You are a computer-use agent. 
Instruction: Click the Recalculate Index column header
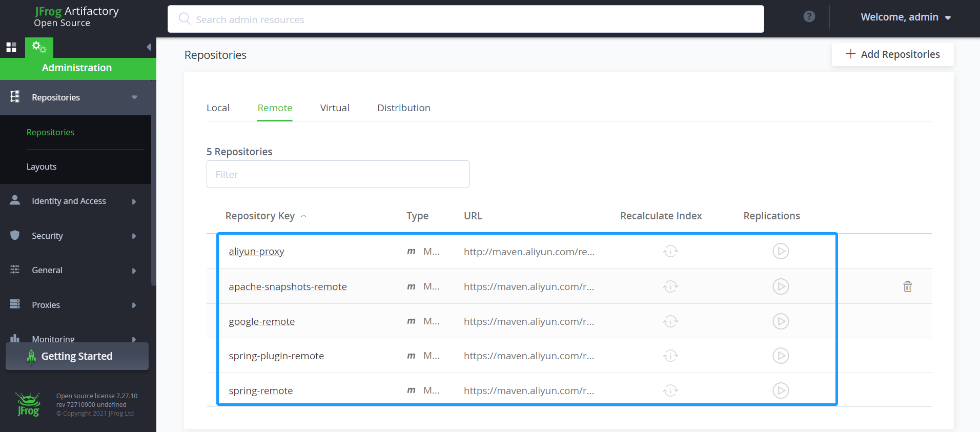[x=661, y=216]
